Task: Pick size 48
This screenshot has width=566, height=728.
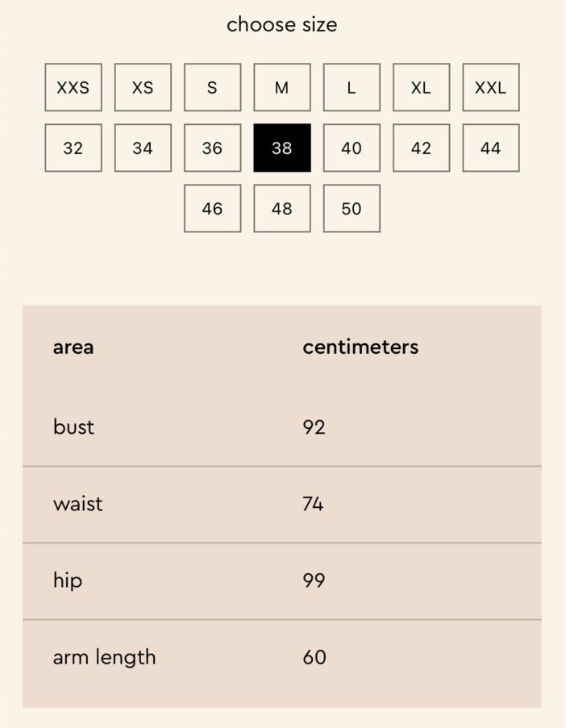Action: 282,208
